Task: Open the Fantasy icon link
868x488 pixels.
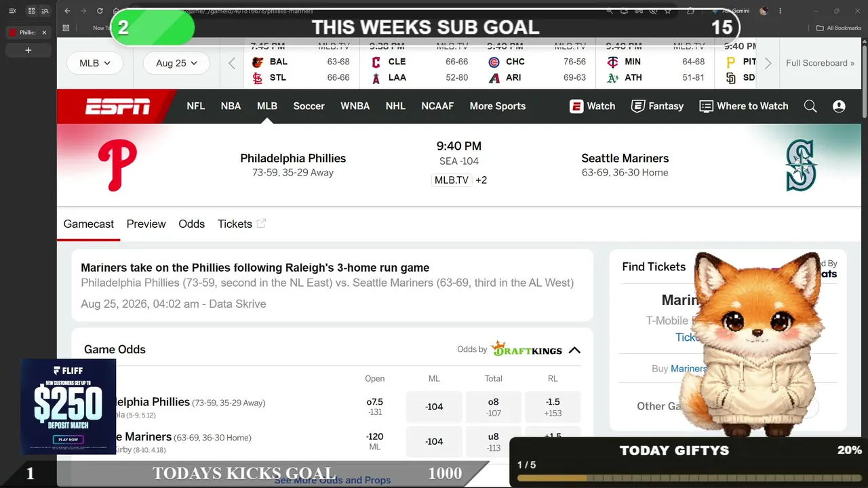Action: [638, 106]
